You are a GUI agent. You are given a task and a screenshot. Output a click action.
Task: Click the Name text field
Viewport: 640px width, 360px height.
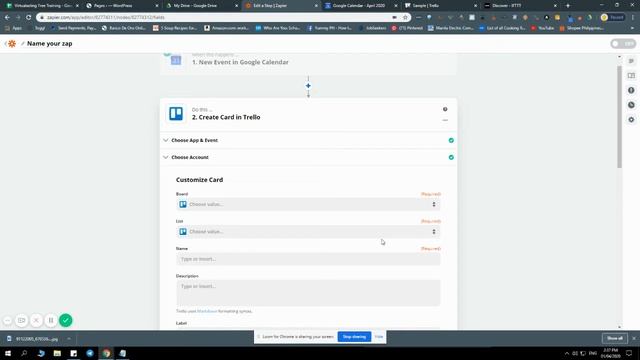(x=308, y=259)
